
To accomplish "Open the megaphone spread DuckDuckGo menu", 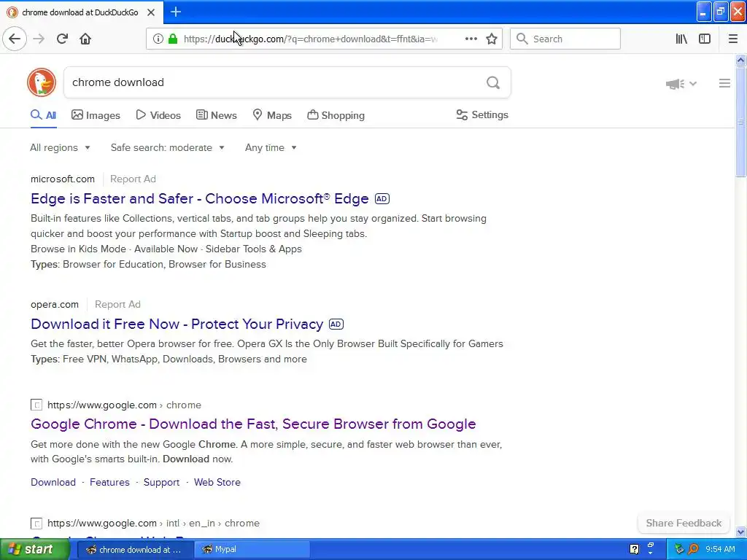I will pos(681,84).
